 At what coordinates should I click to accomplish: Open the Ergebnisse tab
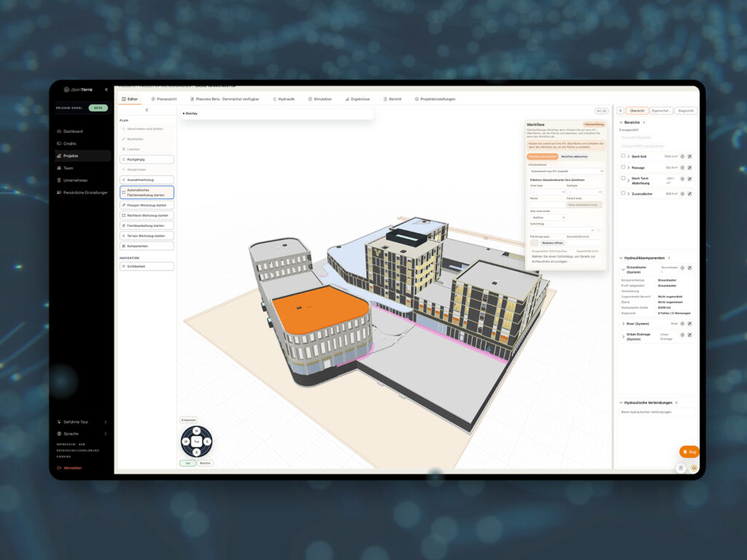pyautogui.click(x=357, y=99)
